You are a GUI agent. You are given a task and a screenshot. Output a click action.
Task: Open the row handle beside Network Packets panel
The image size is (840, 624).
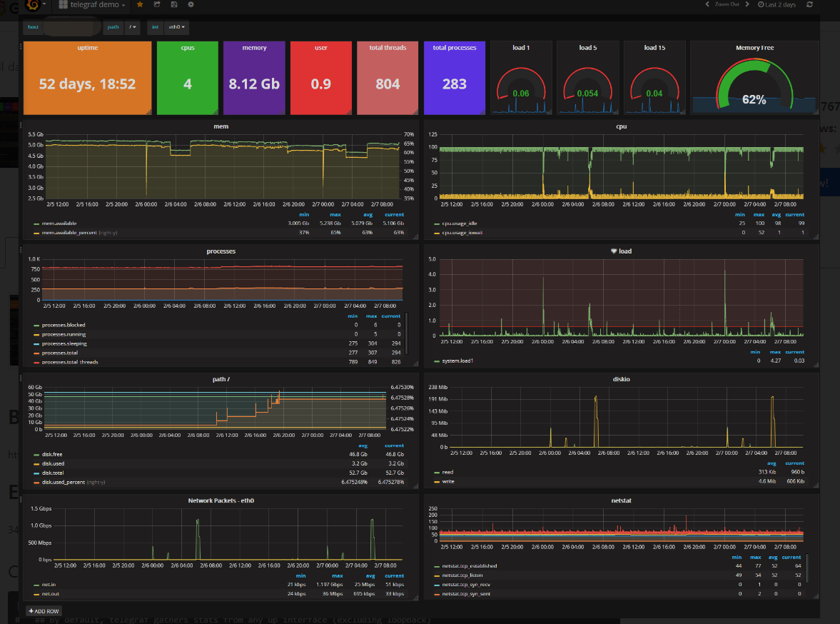pyautogui.click(x=21, y=499)
